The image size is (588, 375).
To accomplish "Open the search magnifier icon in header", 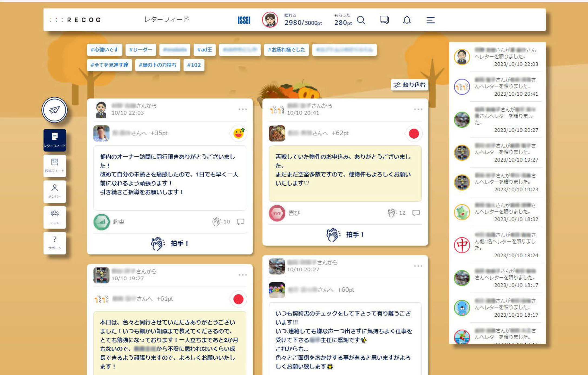I will point(361,20).
